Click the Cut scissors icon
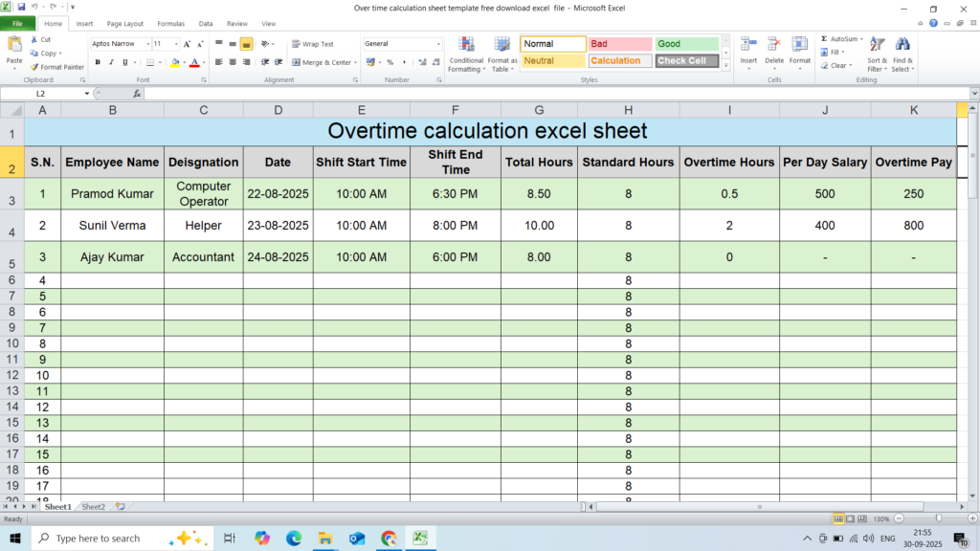980x551 pixels. pyautogui.click(x=34, y=39)
